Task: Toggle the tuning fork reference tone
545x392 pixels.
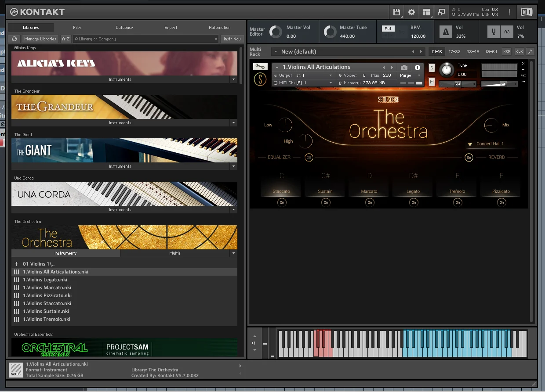Action: point(494,32)
